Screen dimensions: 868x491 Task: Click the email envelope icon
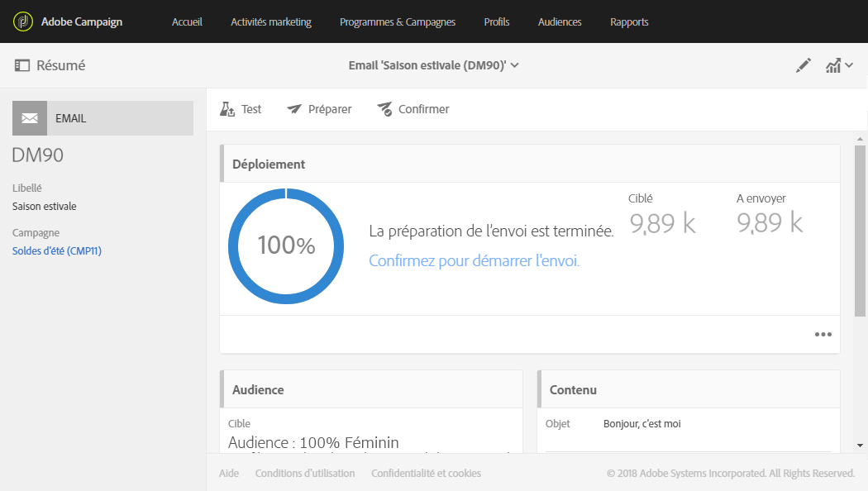click(x=30, y=118)
